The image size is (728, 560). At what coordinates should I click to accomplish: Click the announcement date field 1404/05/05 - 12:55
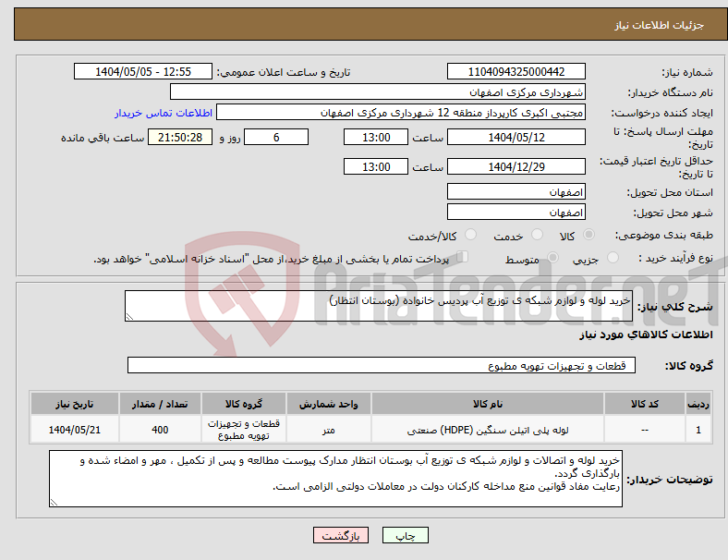click(x=143, y=71)
